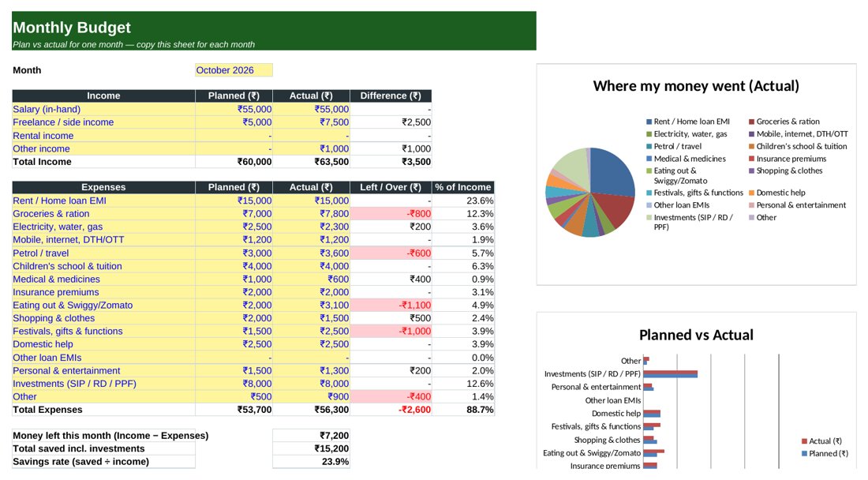The height and width of the screenshot is (480, 868).
Task: Click Festivals, gifts & functions overspend -₹1,000
Action: (x=391, y=331)
